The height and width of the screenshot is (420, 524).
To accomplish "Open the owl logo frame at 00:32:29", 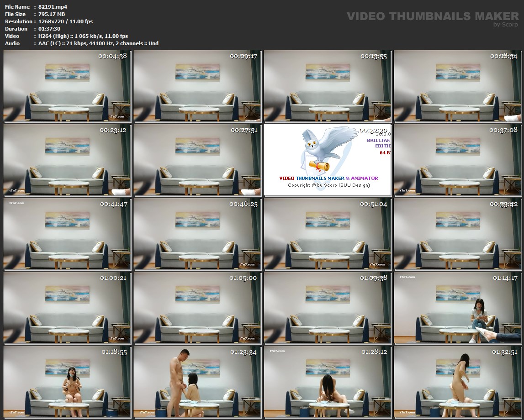I will [328, 160].
